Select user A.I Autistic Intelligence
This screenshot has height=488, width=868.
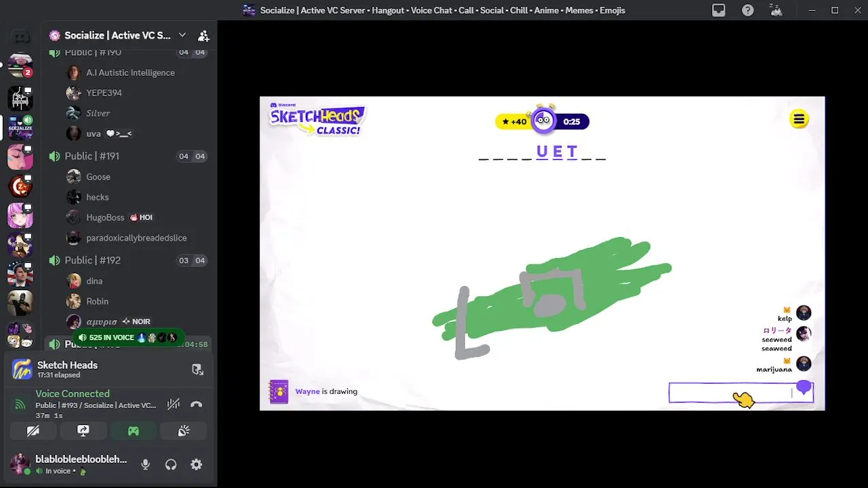tap(129, 73)
